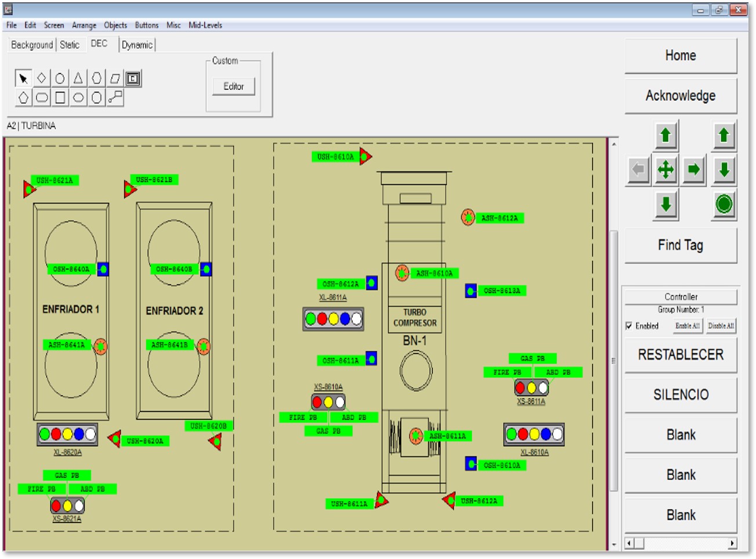Click the Controller button
Viewport: 756px width, 559px height.
coord(681,297)
